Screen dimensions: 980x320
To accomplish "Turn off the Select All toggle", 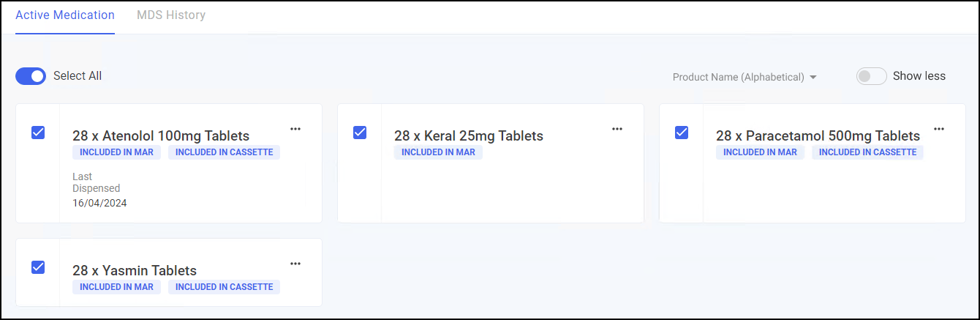I will click(31, 76).
